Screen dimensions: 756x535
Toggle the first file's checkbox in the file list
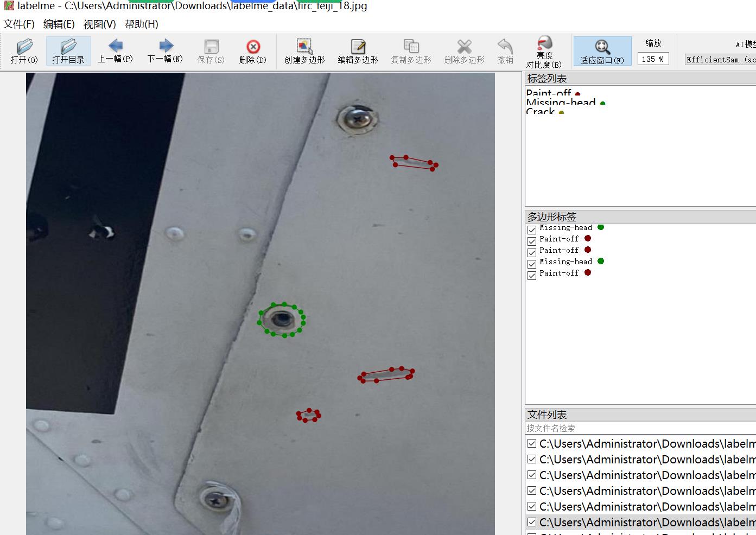[x=532, y=443]
